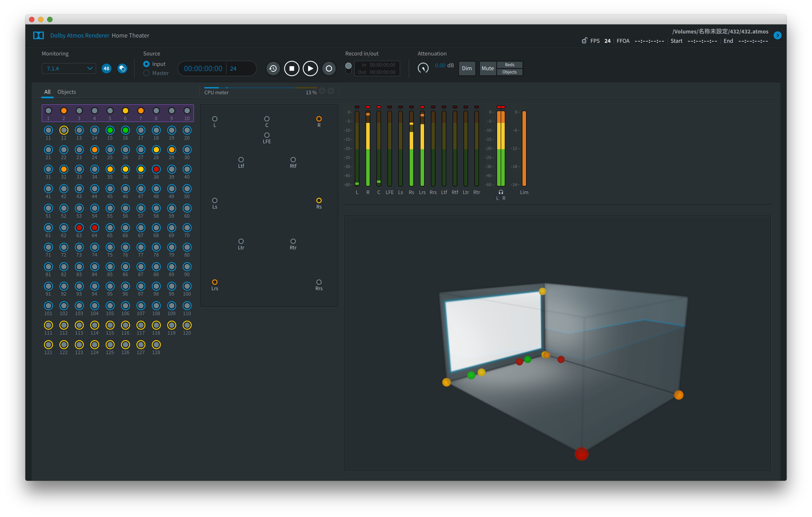
Task: Click the Home Theater title text
Action: coord(130,35)
